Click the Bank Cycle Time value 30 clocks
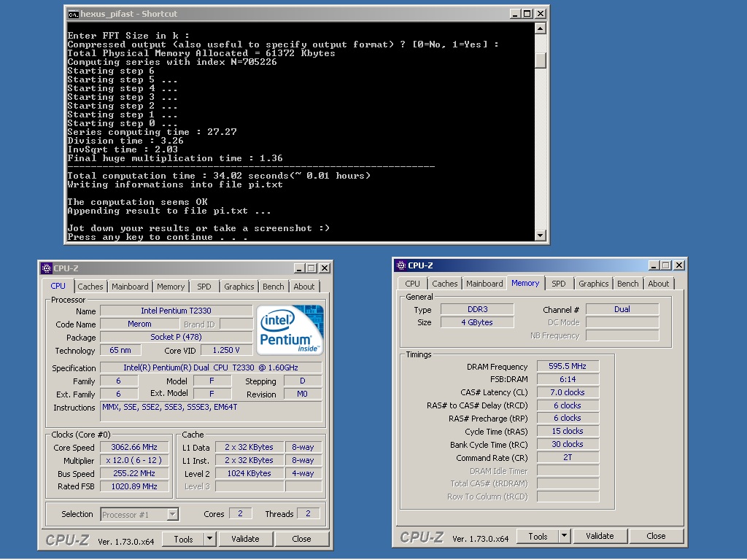 pyautogui.click(x=568, y=444)
